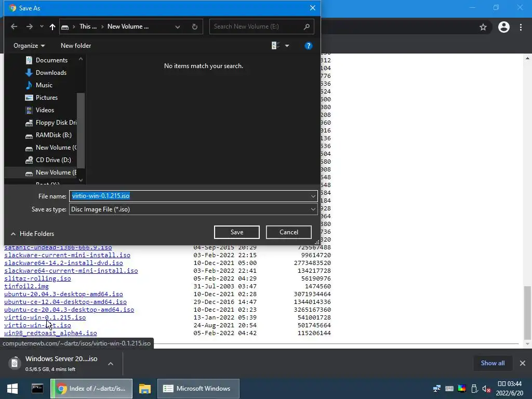
Task: Change the view layout icon
Action: pos(275,46)
